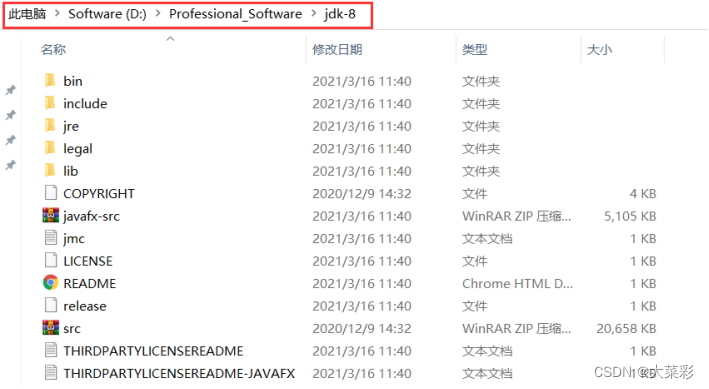Click the 文件夹 type of jre
This screenshot has width=709, height=389.
481,126
